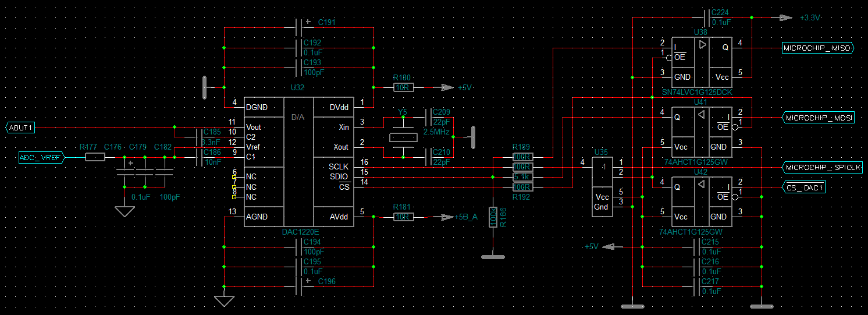The height and width of the screenshot is (315, 868).
Task: Select capacitor C192 symbol
Action: pos(300,48)
